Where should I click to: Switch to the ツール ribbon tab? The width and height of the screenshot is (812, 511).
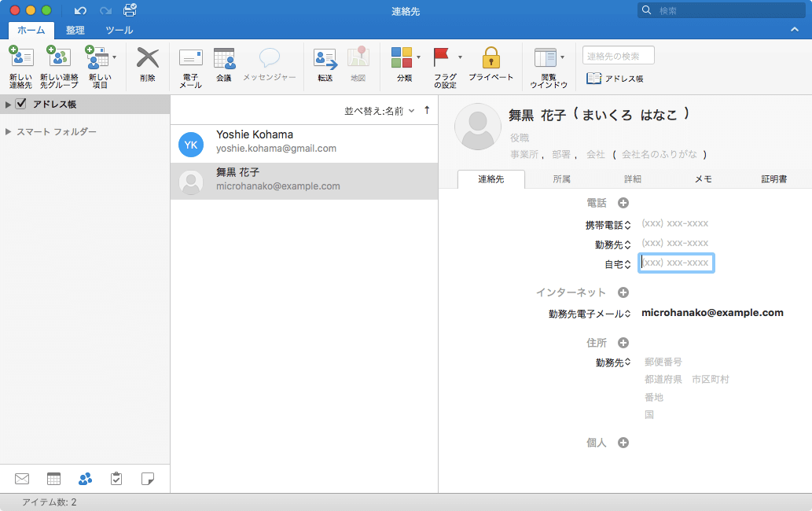tap(119, 30)
